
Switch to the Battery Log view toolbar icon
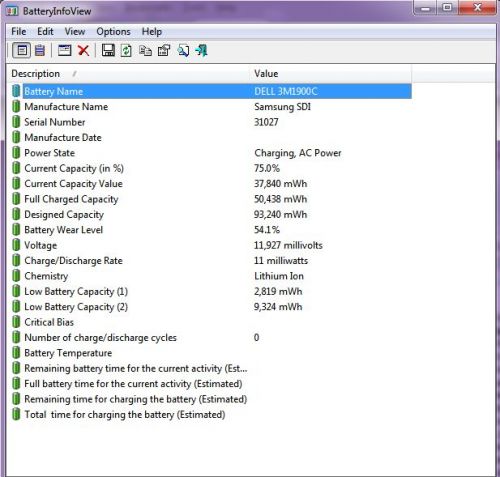tap(40, 51)
